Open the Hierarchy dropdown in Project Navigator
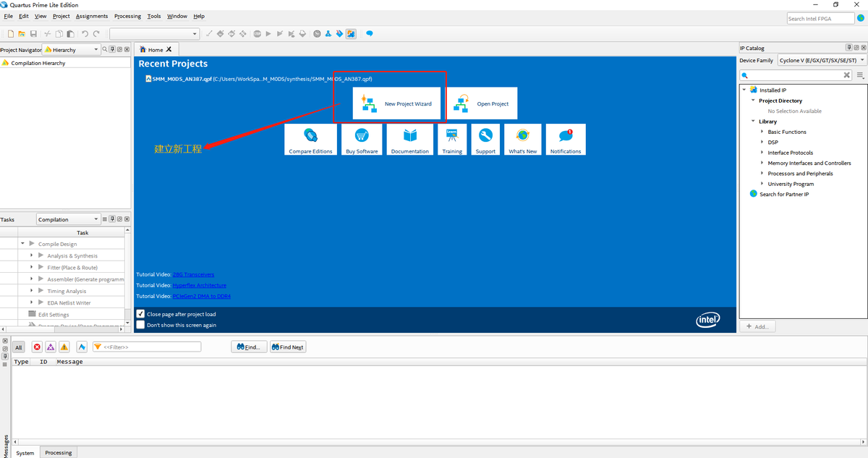Viewport: 868px width, 458px height. point(71,49)
